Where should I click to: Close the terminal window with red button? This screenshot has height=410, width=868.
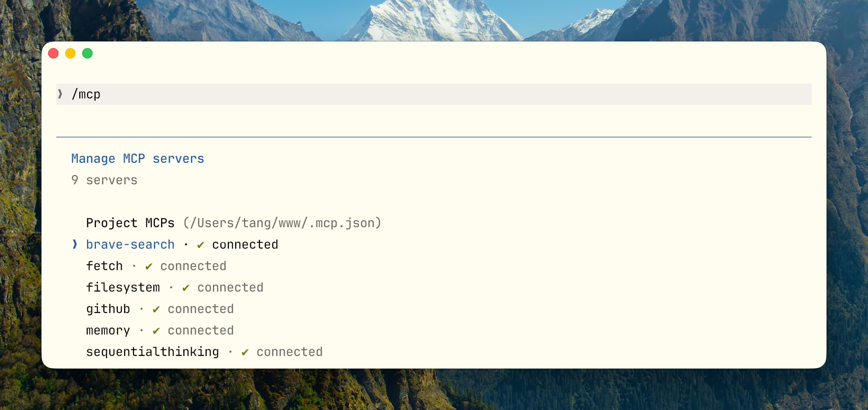[x=53, y=54]
